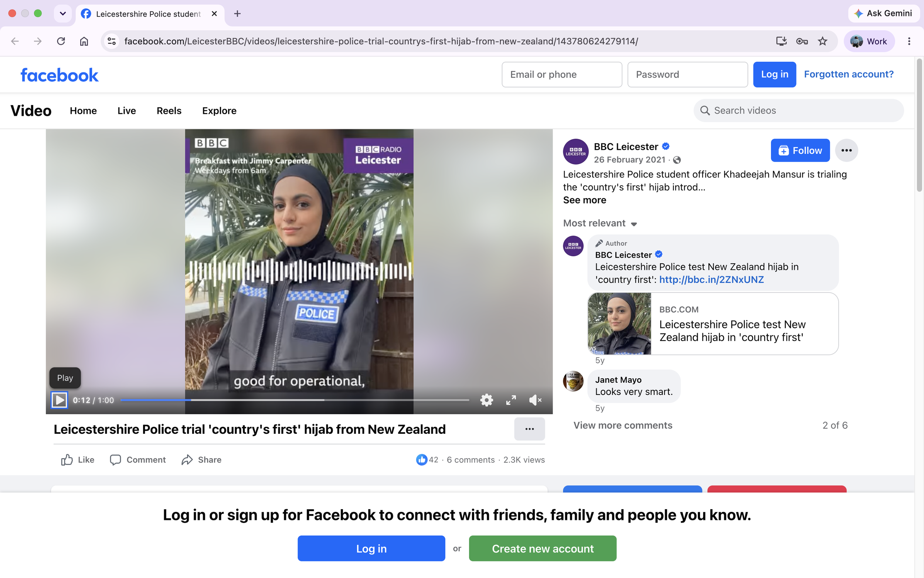Follow BBC Leicester page
924x578 pixels.
(x=800, y=150)
